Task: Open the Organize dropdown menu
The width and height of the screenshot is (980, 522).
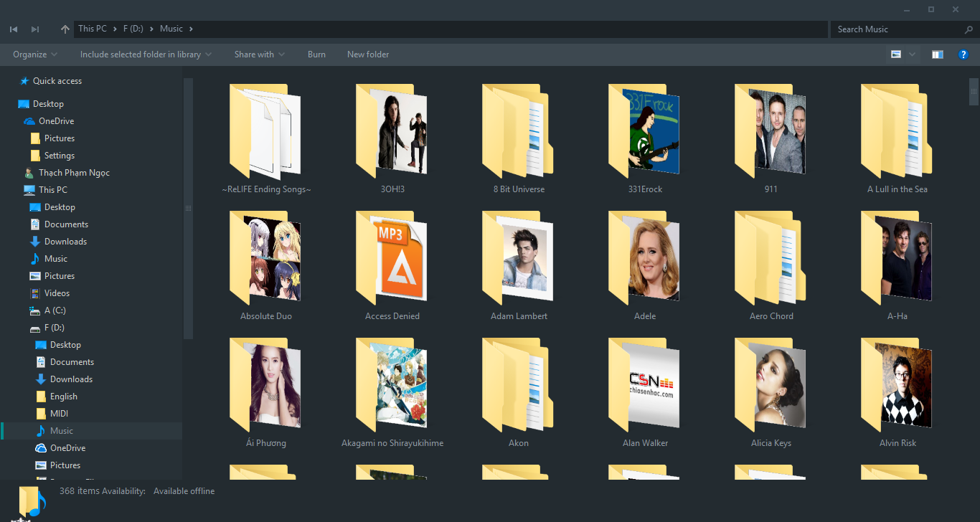Action: pyautogui.click(x=35, y=54)
